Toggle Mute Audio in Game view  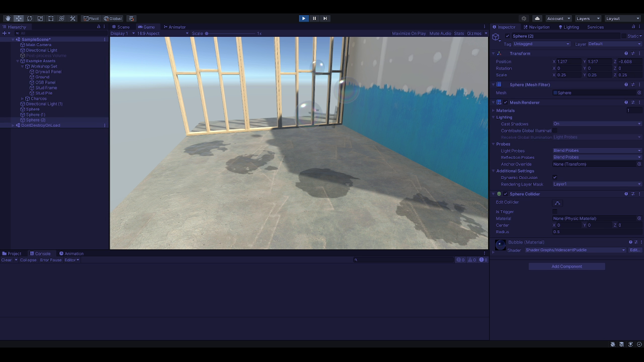tap(440, 34)
